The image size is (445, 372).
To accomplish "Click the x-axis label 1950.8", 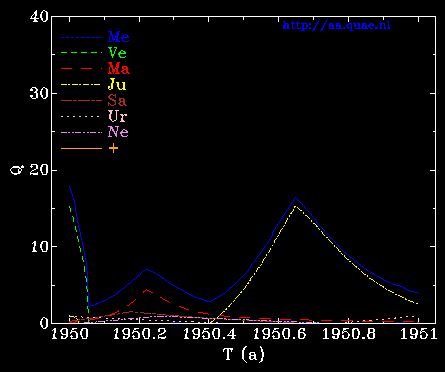I will click(349, 334).
